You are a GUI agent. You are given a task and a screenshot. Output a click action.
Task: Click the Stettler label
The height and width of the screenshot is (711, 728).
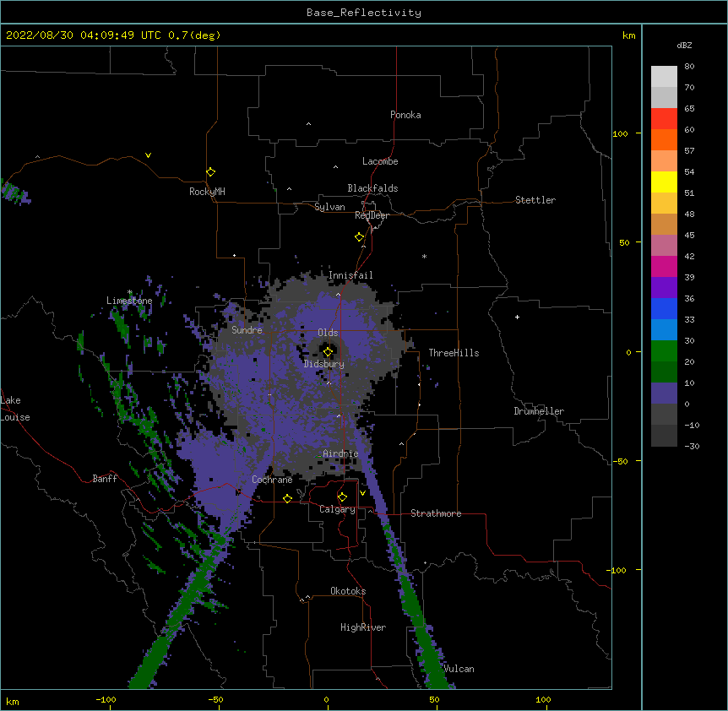point(535,200)
